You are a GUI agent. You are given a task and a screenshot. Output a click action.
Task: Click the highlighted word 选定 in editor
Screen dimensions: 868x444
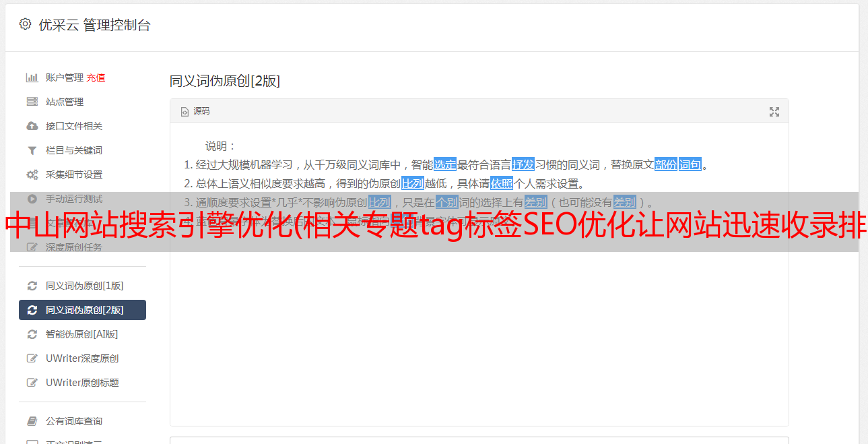(x=445, y=164)
